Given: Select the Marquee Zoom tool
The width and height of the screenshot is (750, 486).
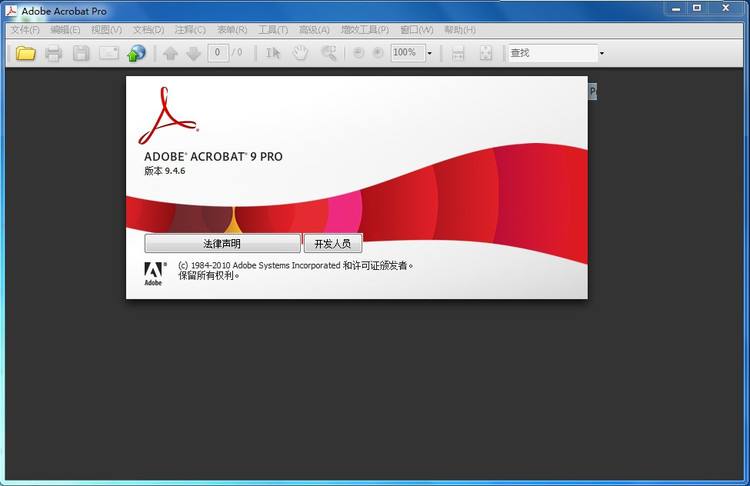Looking at the screenshot, I should point(329,53).
